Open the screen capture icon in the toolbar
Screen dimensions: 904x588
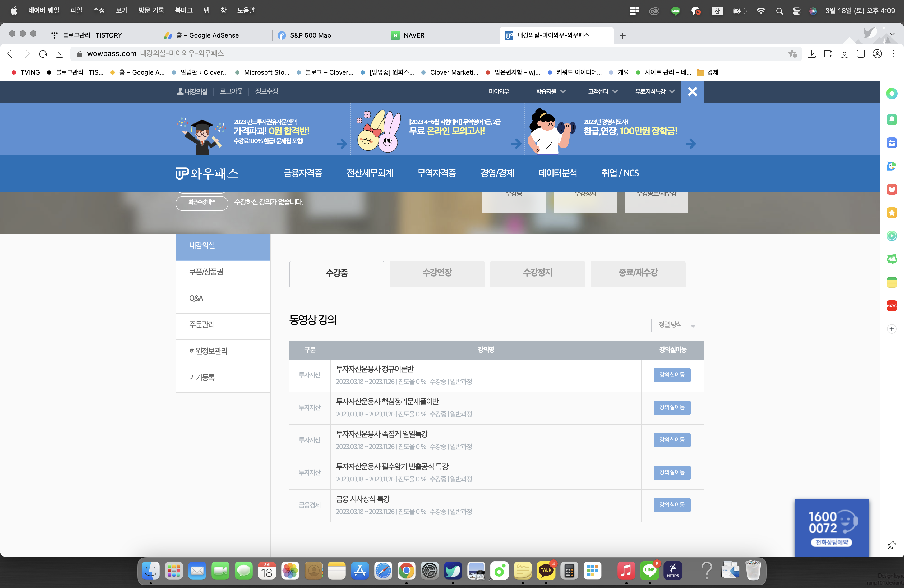coord(844,54)
